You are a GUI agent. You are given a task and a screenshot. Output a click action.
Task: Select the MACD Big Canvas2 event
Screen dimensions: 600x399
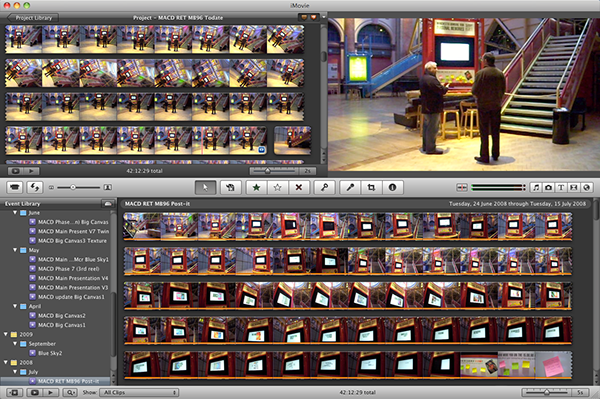coord(61,316)
